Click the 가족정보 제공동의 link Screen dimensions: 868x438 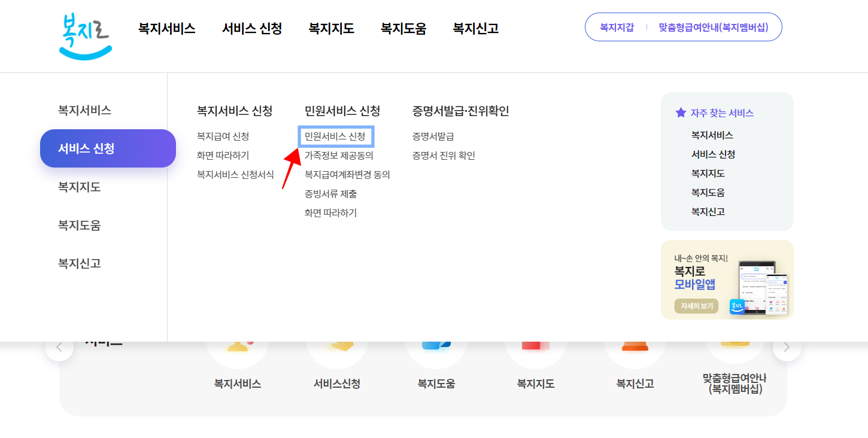340,155
